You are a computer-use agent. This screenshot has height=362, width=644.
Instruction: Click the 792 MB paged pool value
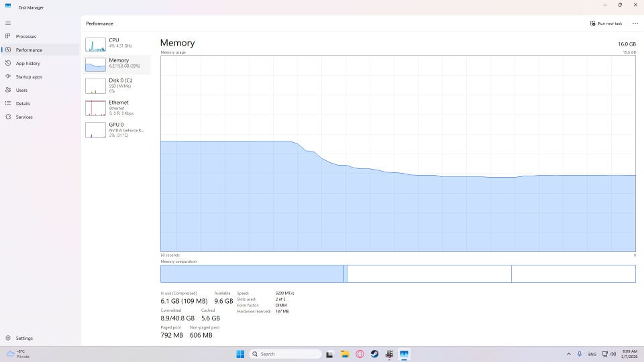172,335
